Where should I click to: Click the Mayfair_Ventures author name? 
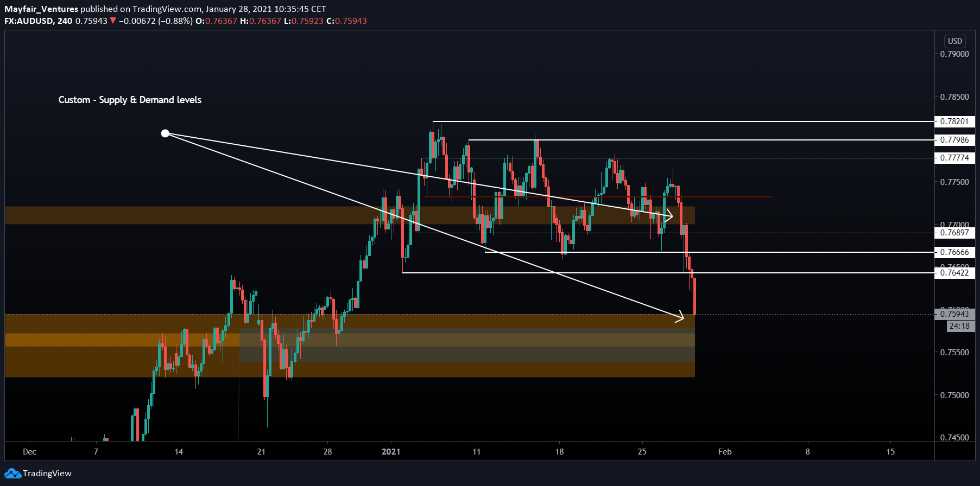coord(41,9)
